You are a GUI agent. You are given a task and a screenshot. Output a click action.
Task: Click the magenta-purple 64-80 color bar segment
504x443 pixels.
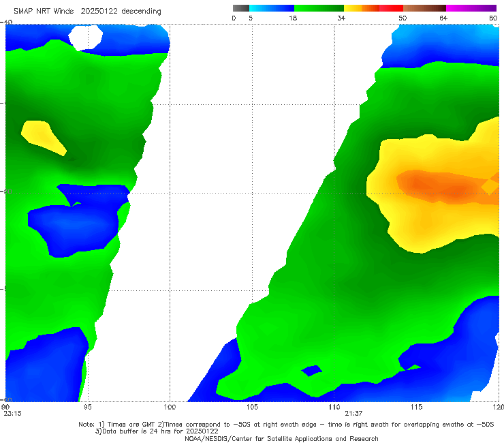point(471,8)
